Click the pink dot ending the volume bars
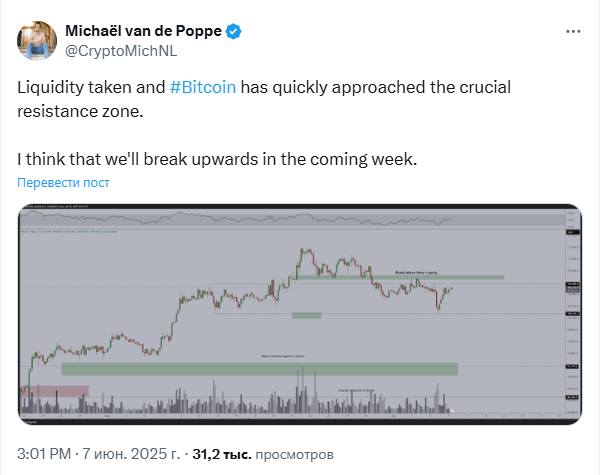 (x=452, y=411)
